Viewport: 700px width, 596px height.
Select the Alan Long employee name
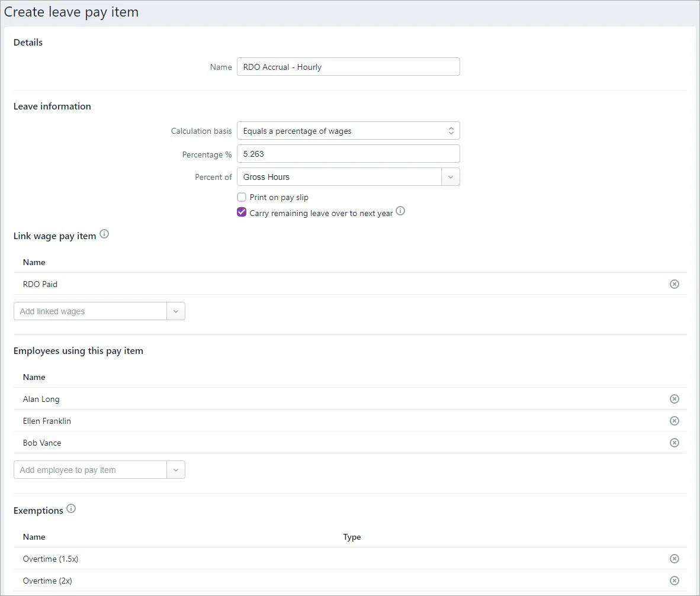pyautogui.click(x=41, y=399)
